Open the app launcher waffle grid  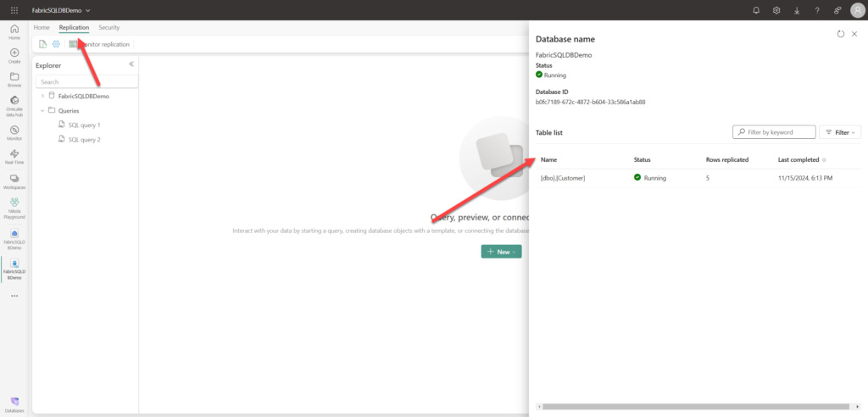(14, 10)
